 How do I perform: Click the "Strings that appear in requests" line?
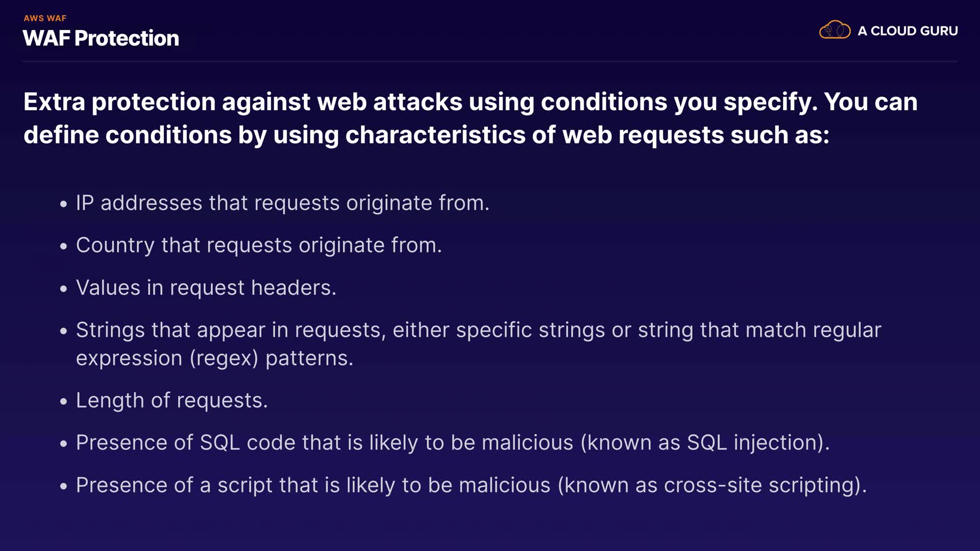(478, 330)
